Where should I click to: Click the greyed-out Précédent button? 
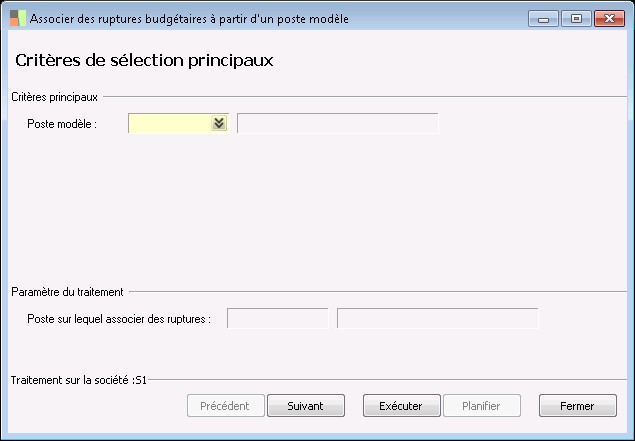coord(226,406)
